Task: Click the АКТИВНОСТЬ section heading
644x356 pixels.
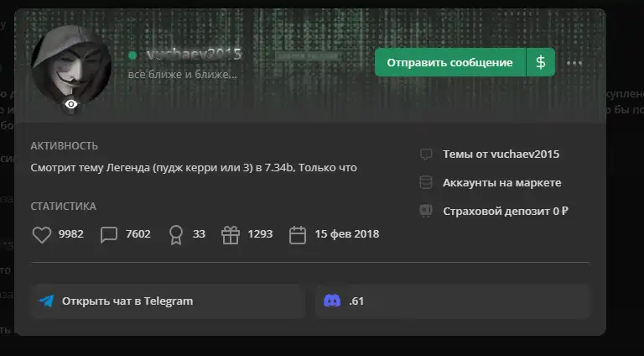Action: pos(64,146)
